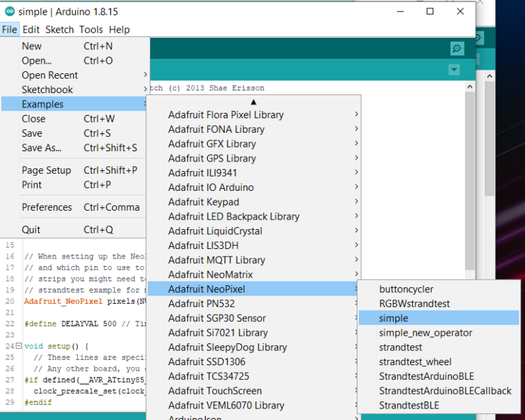The height and width of the screenshot is (420, 525).
Task: Click code line 22 DELAYVAL define
Action: 85,324
